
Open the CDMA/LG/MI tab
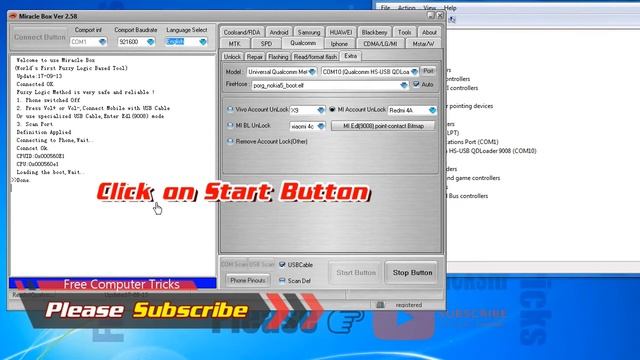coord(380,44)
